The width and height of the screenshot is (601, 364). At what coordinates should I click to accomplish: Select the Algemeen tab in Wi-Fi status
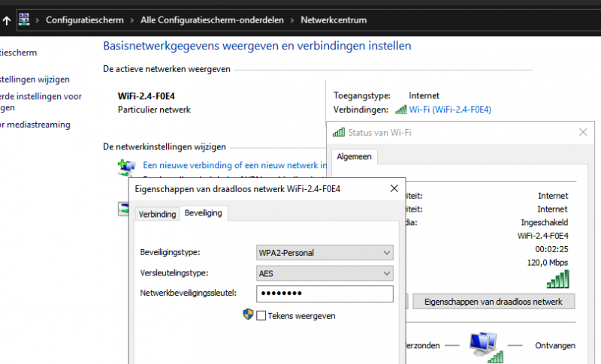point(353,156)
